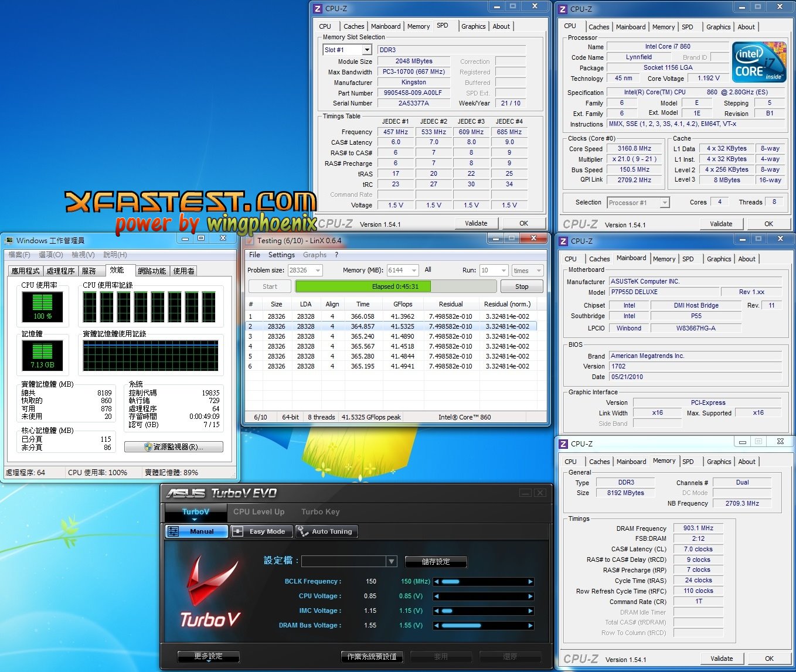Click the CPU 使用率 100% gauge in Task Manager
796x672 pixels.
(x=42, y=307)
